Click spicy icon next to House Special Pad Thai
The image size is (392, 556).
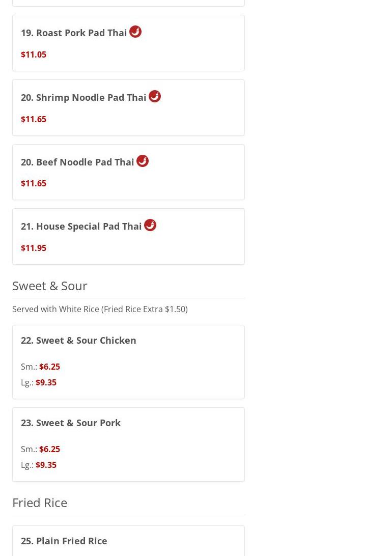click(x=150, y=225)
